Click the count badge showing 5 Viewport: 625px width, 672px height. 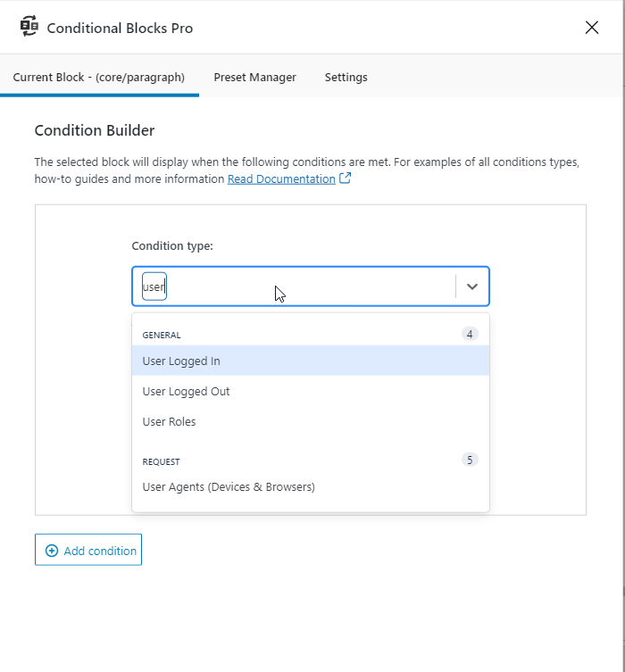click(470, 460)
